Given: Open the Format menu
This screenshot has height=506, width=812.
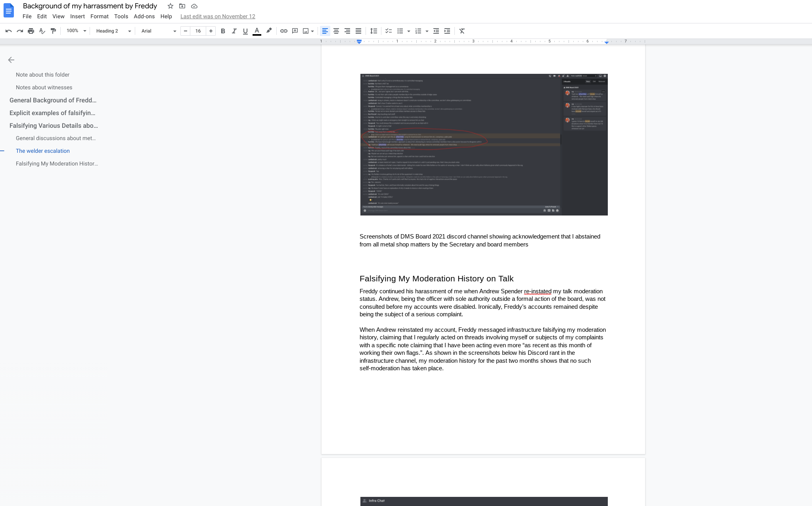Looking at the screenshot, I should (x=99, y=16).
